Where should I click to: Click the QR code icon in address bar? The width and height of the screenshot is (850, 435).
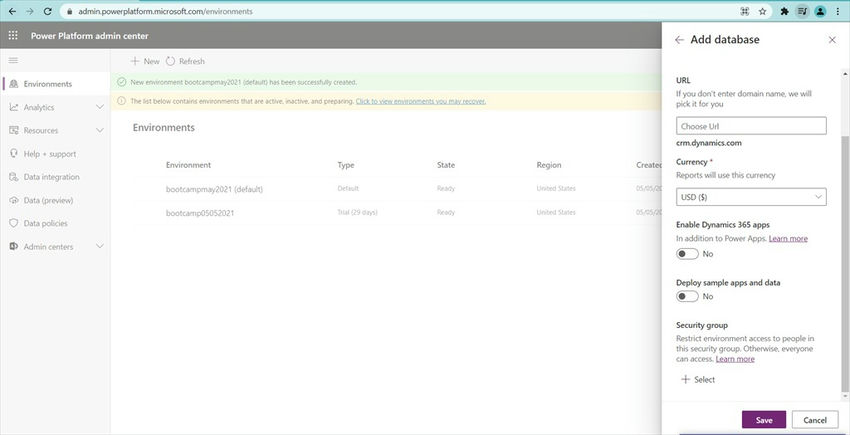coord(745,11)
